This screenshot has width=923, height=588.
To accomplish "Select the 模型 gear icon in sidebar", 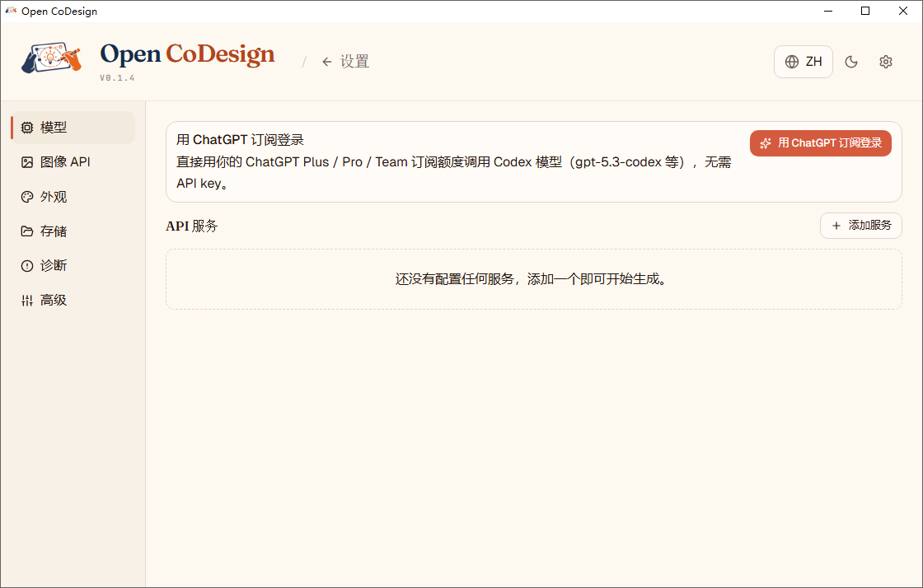I will pyautogui.click(x=26, y=127).
